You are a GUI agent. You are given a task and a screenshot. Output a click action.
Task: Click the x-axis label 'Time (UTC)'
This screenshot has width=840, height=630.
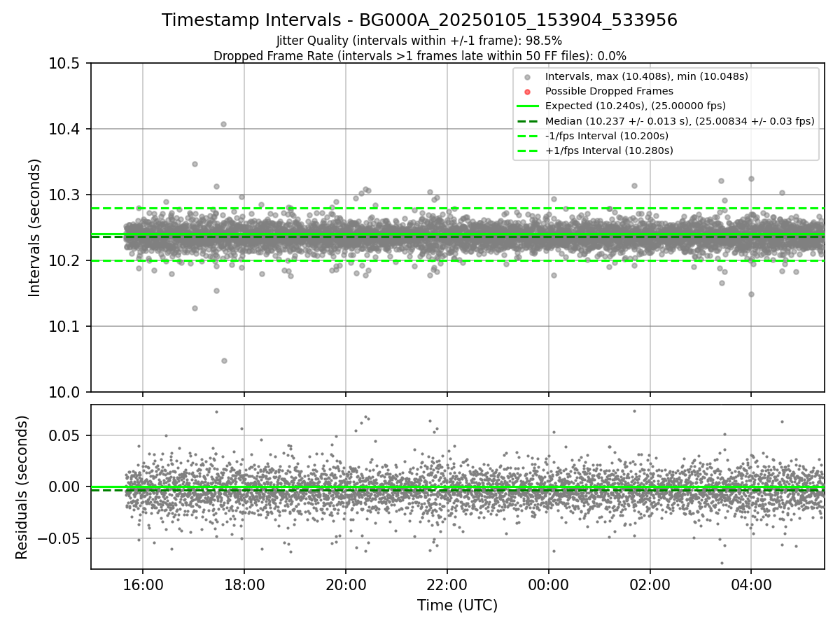coord(457,605)
